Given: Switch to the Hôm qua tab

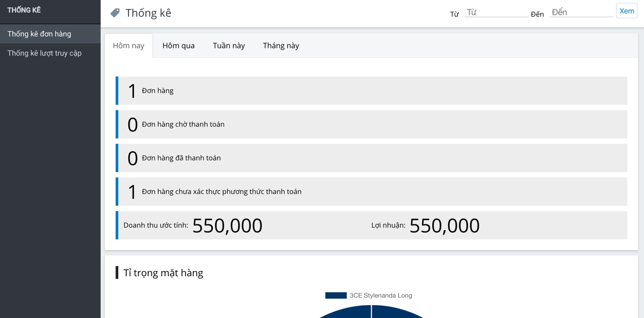Looking at the screenshot, I should 179,45.
